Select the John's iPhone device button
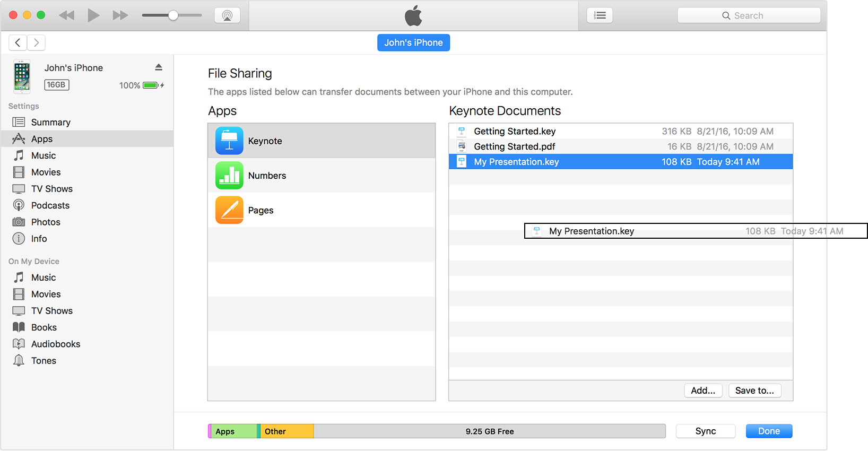Image resolution: width=868 pixels, height=451 pixels. [x=413, y=42]
